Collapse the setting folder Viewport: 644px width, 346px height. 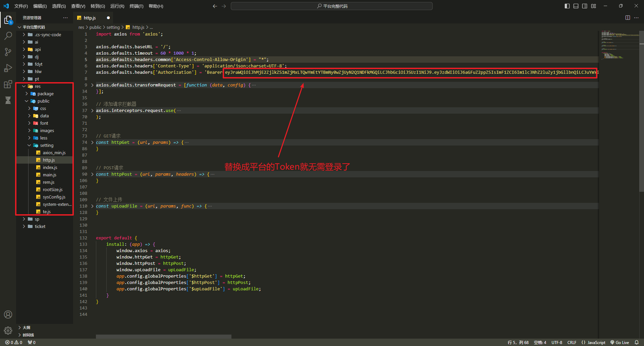coord(45,145)
